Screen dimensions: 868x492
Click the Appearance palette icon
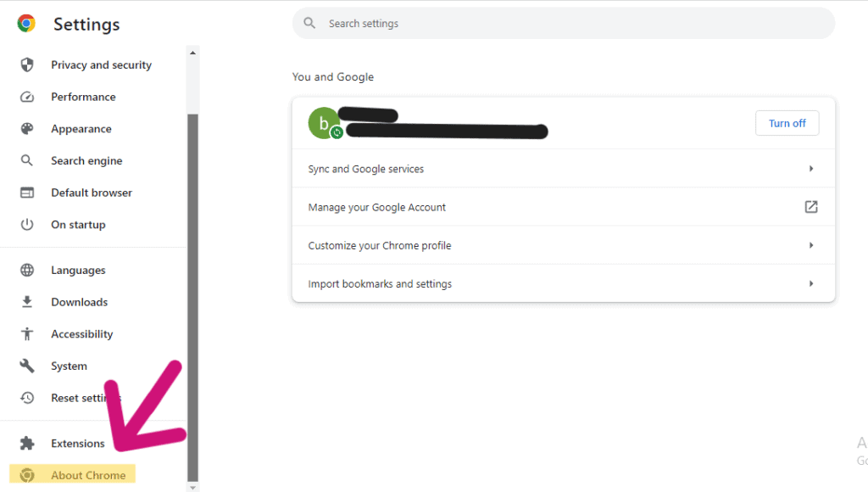pyautogui.click(x=26, y=129)
